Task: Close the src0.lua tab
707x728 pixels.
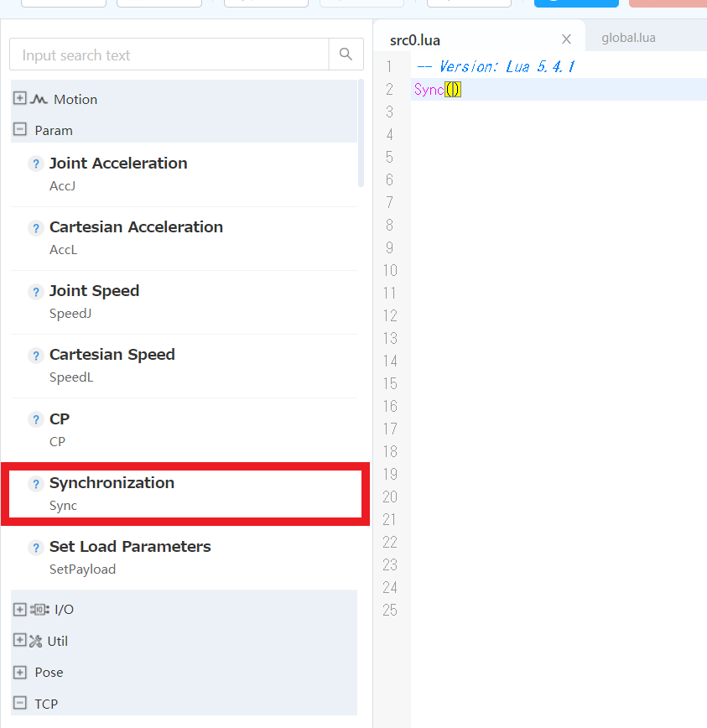Action: [566, 39]
